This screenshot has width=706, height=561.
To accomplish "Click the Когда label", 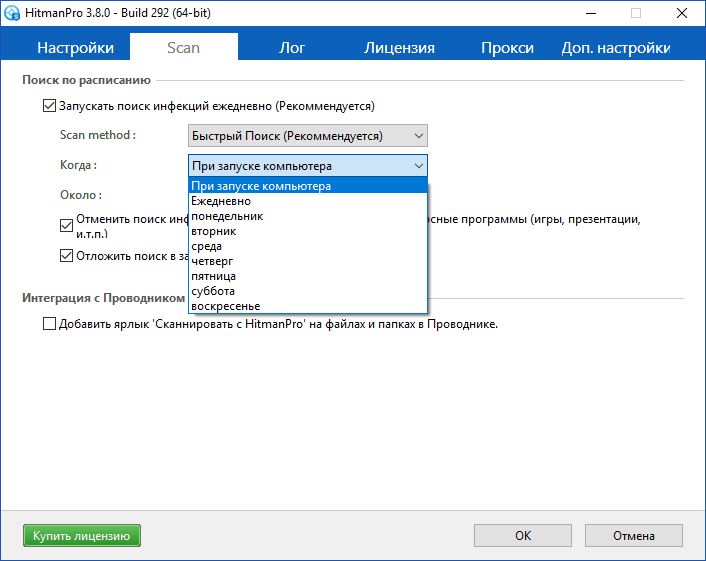I will pos(78,165).
